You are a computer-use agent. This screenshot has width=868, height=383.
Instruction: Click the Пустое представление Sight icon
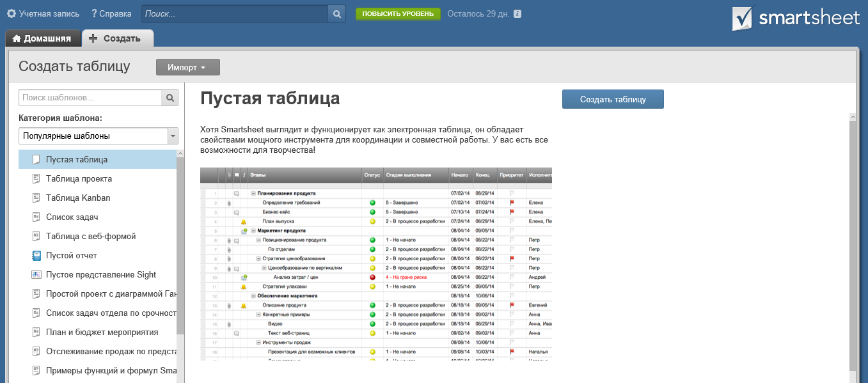click(x=36, y=274)
